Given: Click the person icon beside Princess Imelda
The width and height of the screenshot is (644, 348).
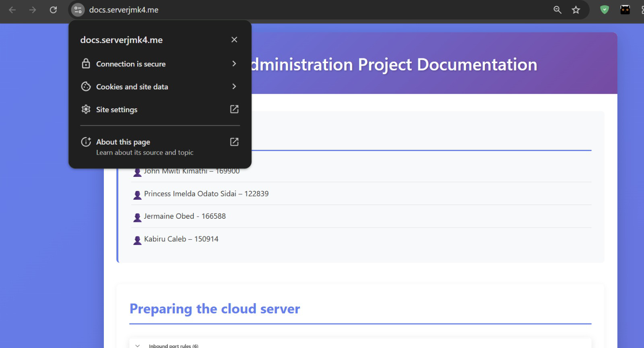Looking at the screenshot, I should [137, 195].
